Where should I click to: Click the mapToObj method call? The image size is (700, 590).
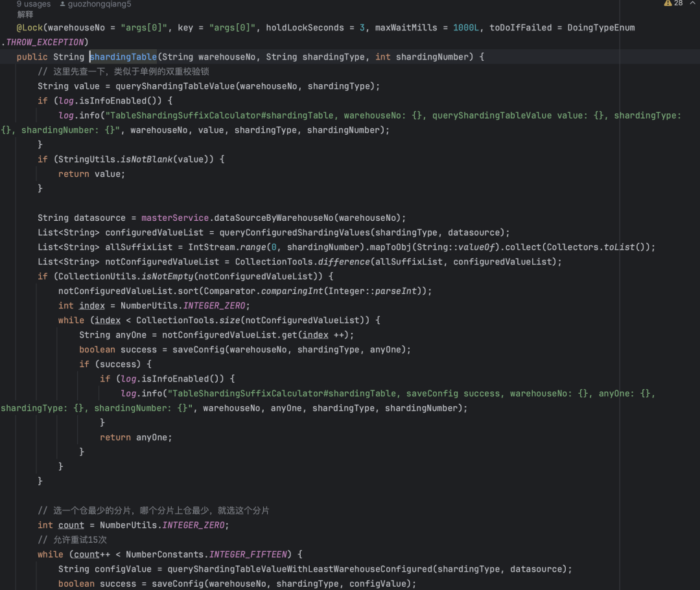(390, 247)
